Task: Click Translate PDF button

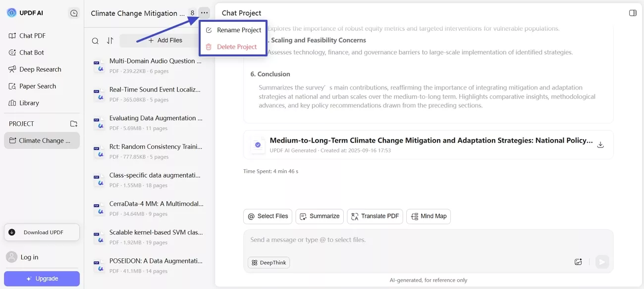Action: click(x=375, y=216)
